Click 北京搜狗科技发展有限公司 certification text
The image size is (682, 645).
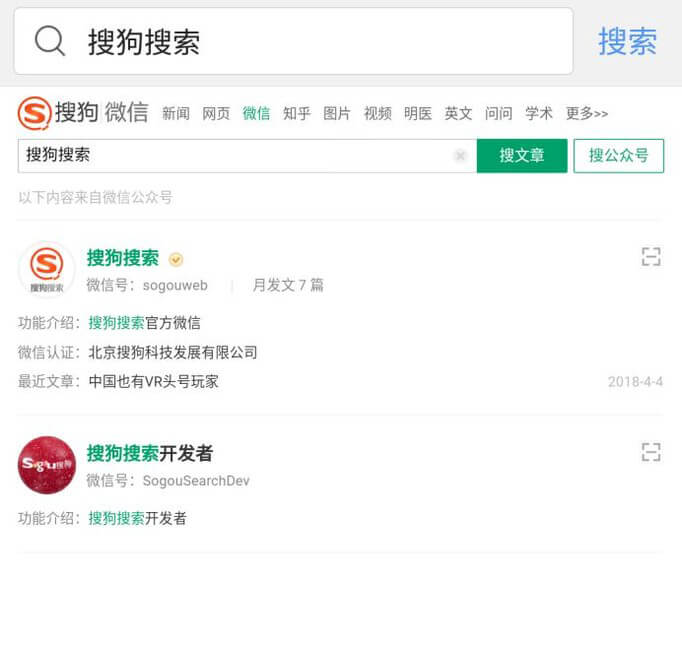pyautogui.click(x=173, y=352)
